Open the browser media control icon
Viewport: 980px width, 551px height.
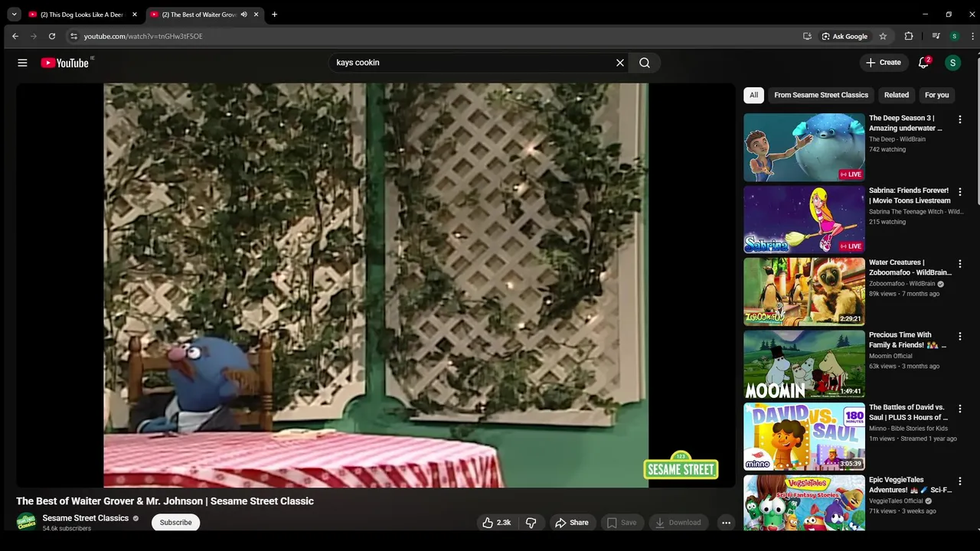936,36
